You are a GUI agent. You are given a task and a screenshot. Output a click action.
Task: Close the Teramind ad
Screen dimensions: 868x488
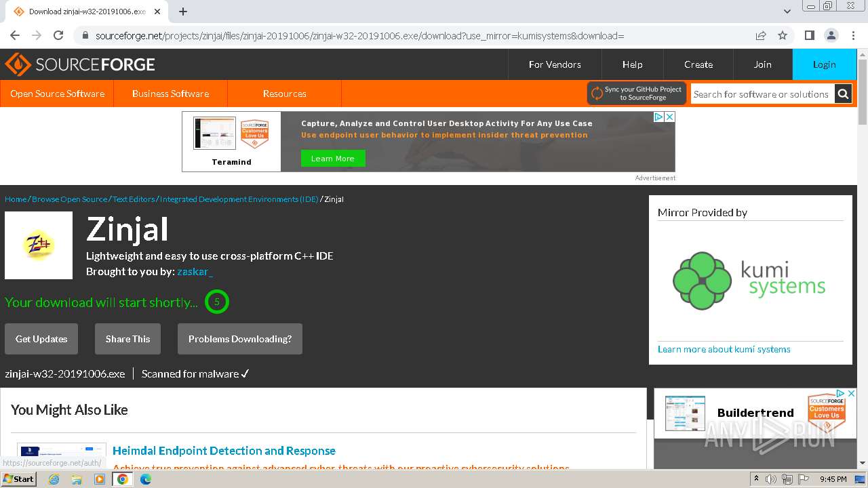point(669,117)
